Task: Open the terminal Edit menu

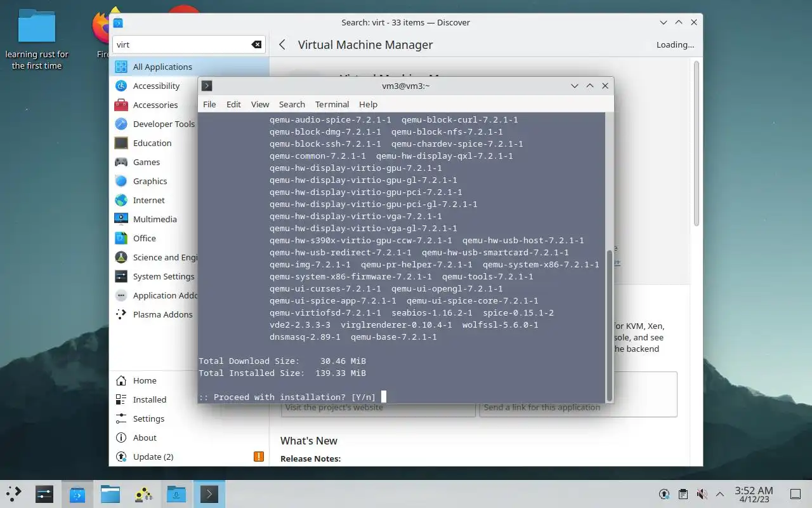Action: click(233, 104)
